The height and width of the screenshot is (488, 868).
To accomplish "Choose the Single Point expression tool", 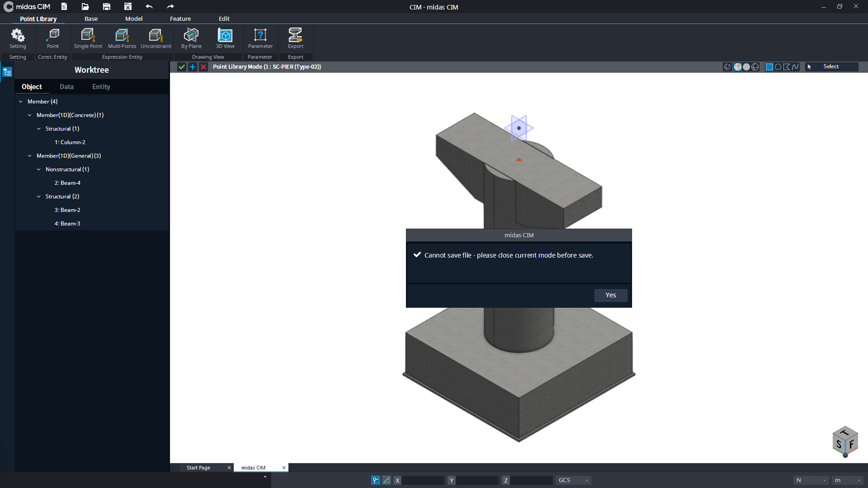I will [x=88, y=38].
